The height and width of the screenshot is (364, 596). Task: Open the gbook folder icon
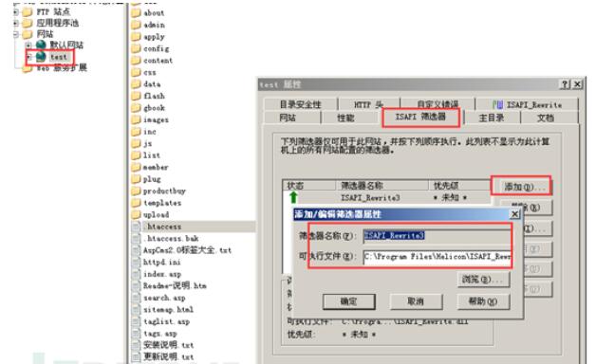(136, 108)
